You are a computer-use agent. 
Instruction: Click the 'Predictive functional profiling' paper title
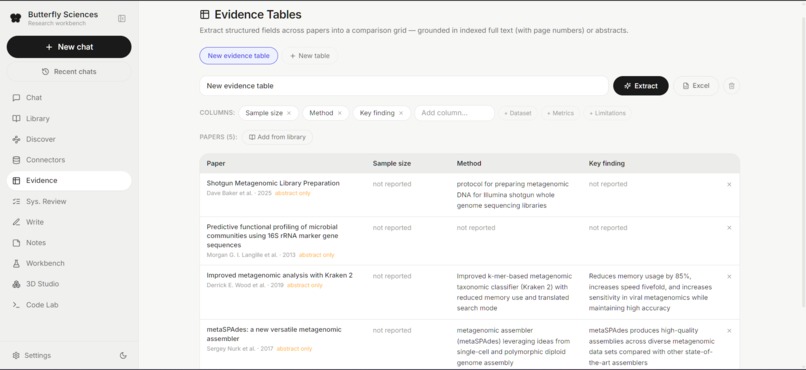272,236
